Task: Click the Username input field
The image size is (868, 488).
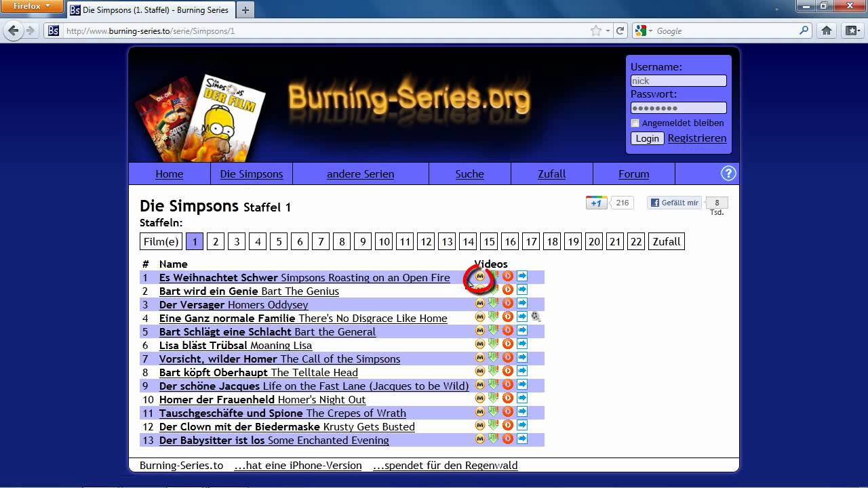Action: click(678, 81)
